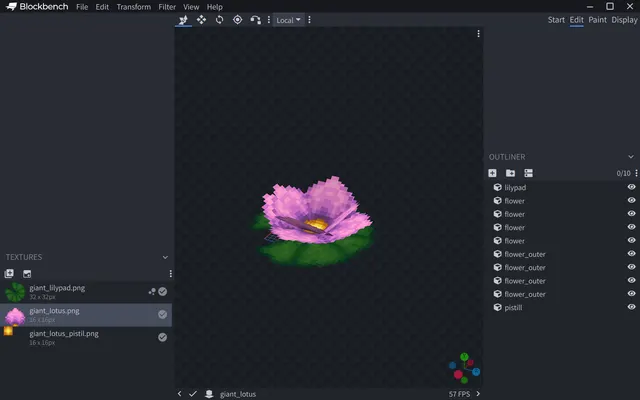Open the Edit menu

coord(102,7)
